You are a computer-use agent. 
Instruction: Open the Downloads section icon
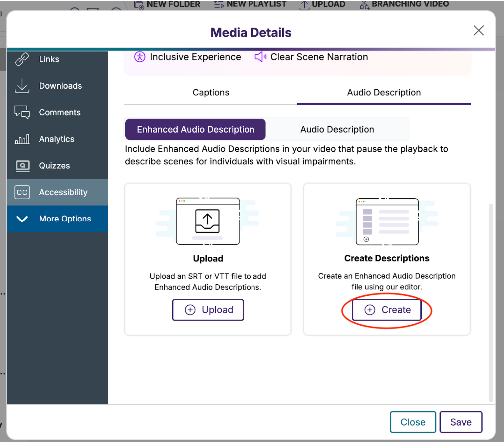(21, 86)
